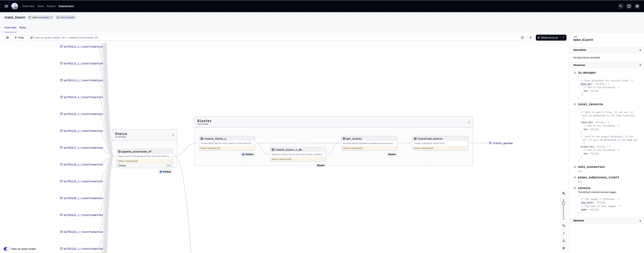Click the ncbi_connection resource icon
Screen dimensions: 644x253
(x=575, y=167)
